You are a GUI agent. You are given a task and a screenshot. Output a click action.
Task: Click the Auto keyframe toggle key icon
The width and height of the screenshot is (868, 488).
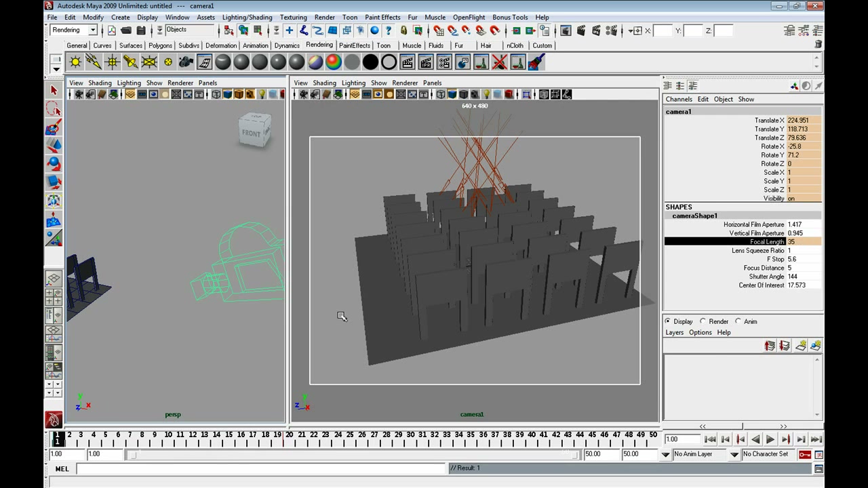coord(805,454)
